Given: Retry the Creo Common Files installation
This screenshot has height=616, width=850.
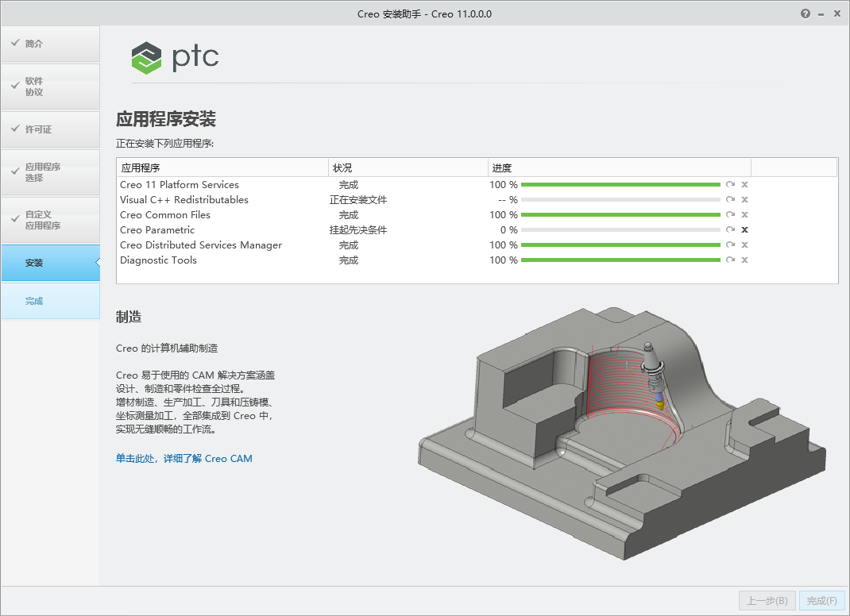Looking at the screenshot, I should tap(730, 214).
